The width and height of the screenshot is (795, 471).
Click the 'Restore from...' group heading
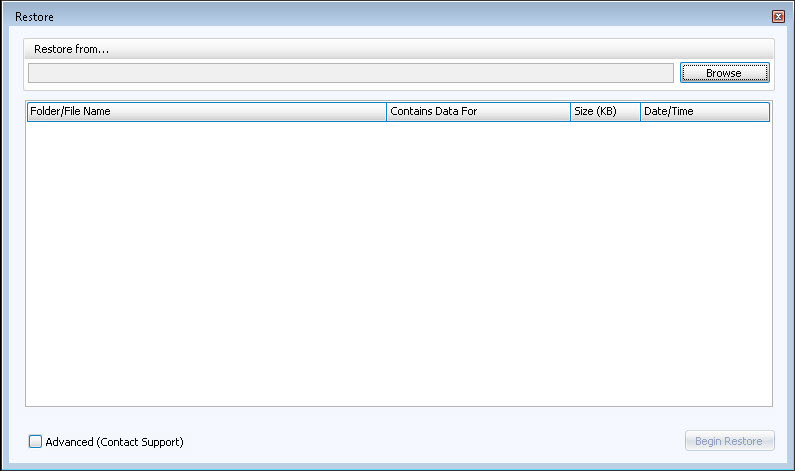tap(72, 49)
